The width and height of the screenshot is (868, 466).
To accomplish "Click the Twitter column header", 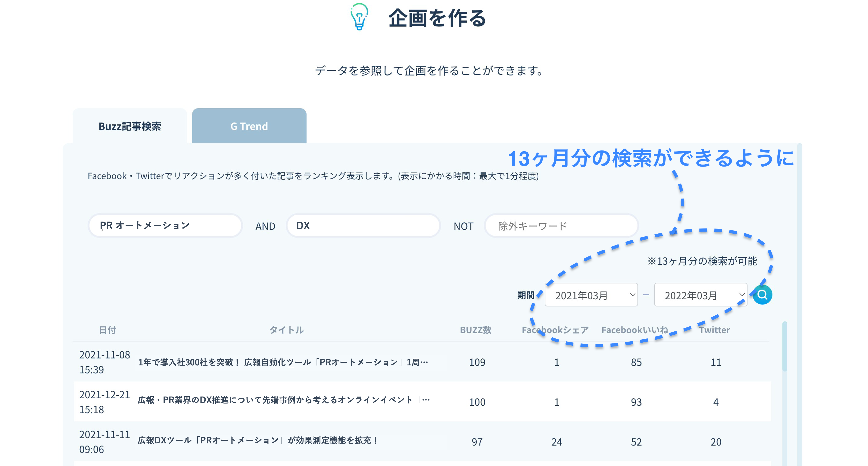I will click(714, 330).
